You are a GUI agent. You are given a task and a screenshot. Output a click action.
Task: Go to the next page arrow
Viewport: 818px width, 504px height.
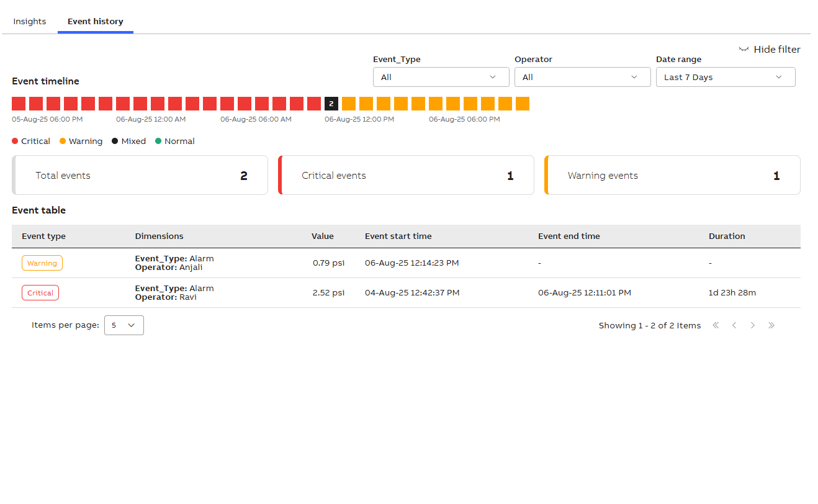(753, 325)
